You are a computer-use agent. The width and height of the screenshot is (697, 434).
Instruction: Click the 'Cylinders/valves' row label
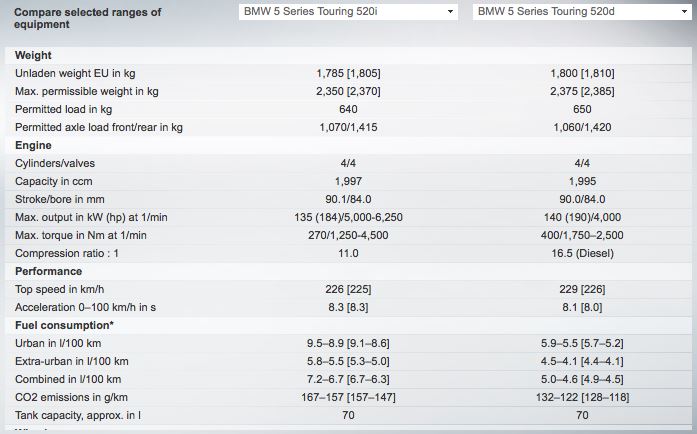pos(55,163)
